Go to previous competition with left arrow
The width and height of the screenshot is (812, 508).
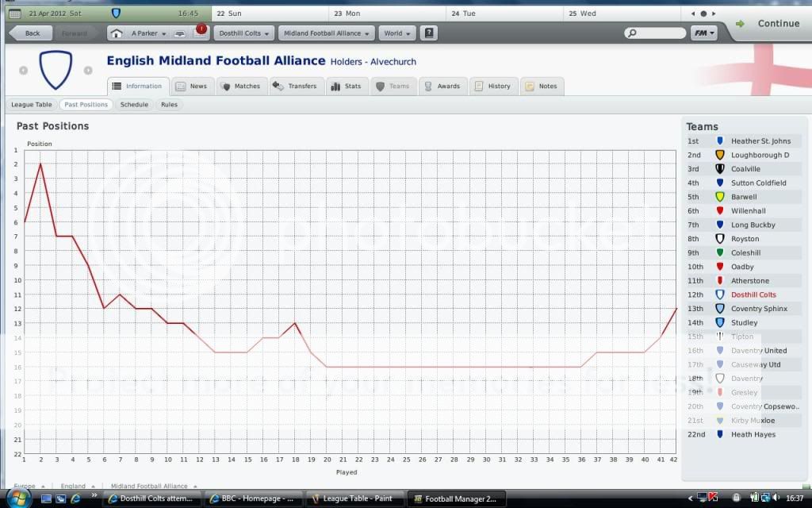point(23,71)
